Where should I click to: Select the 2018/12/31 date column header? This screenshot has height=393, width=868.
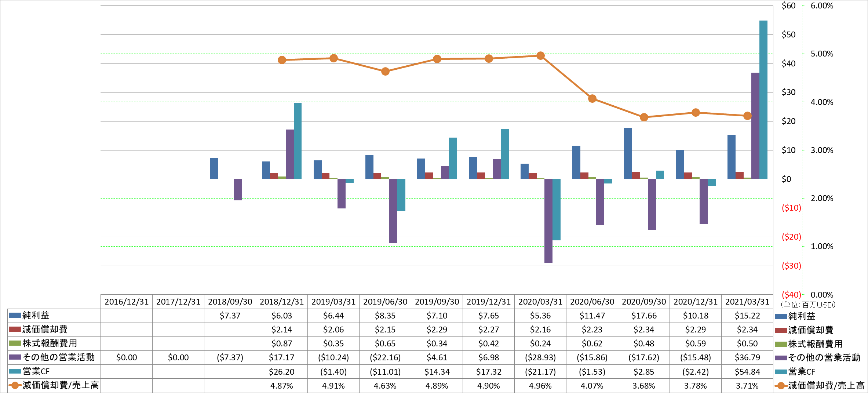pos(282,302)
